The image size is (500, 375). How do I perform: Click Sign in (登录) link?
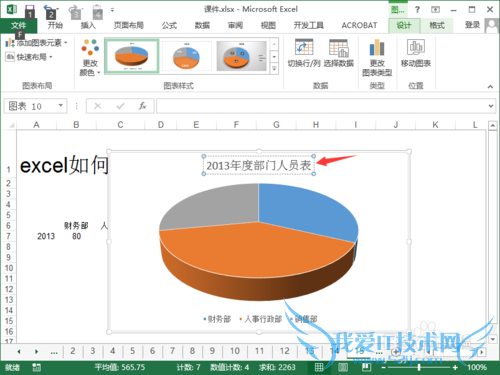click(x=472, y=25)
